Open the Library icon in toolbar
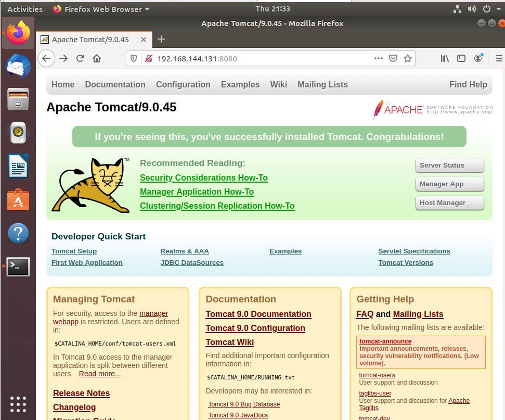Image resolution: width=505 pixels, height=420 pixels. tap(445, 58)
